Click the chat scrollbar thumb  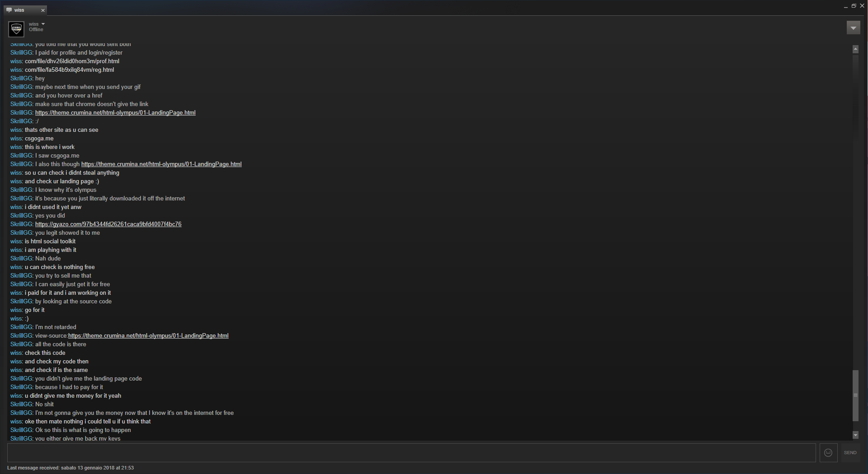click(x=855, y=395)
